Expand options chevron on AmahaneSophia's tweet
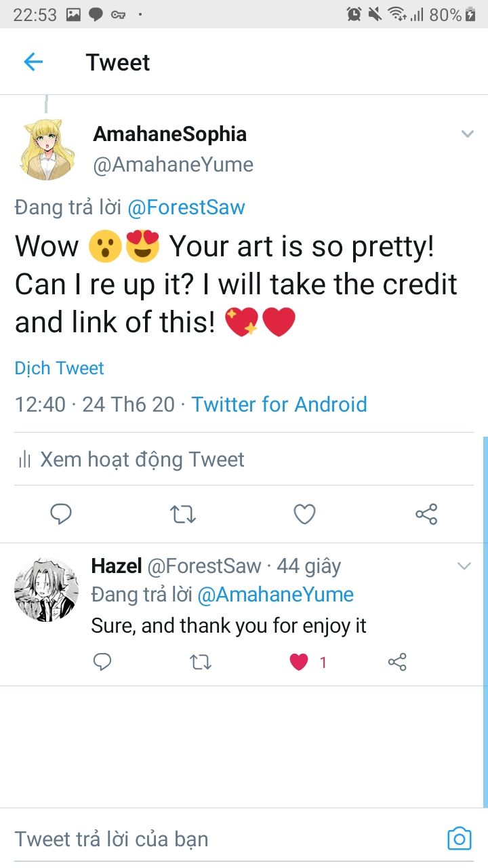The image size is (488, 868). coord(467,134)
